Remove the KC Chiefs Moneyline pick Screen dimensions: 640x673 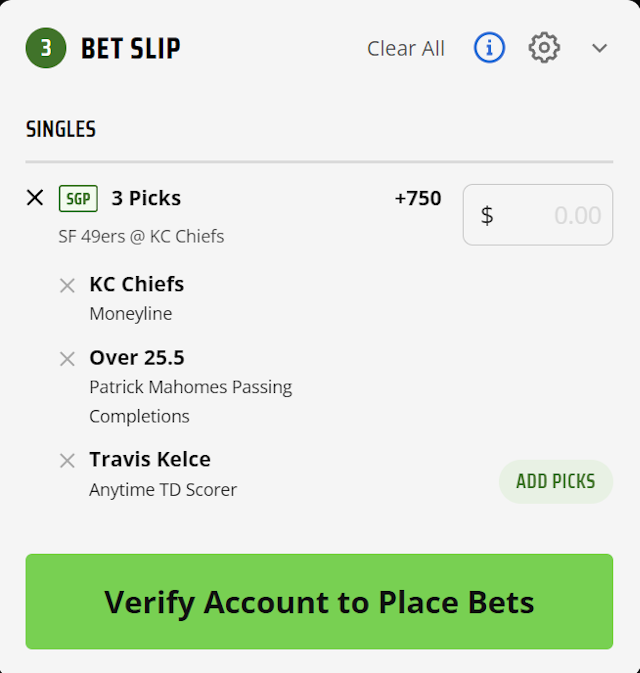pos(67,285)
